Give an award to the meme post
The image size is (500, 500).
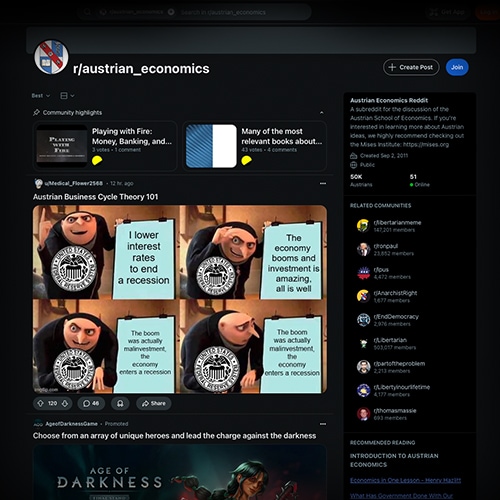pos(120,403)
